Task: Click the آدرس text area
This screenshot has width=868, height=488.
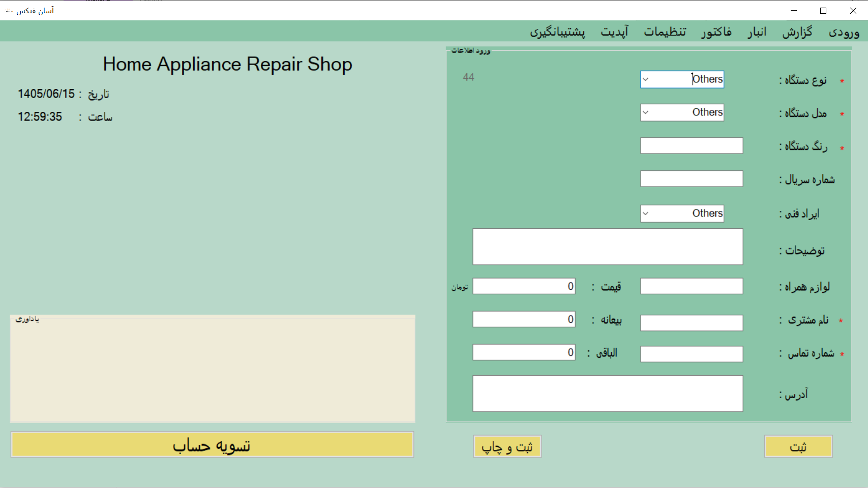Action: pyautogui.click(x=608, y=393)
